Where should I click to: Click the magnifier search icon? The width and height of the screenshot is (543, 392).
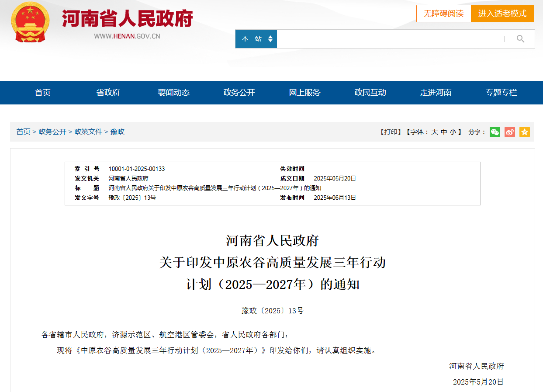pyautogui.click(x=520, y=39)
